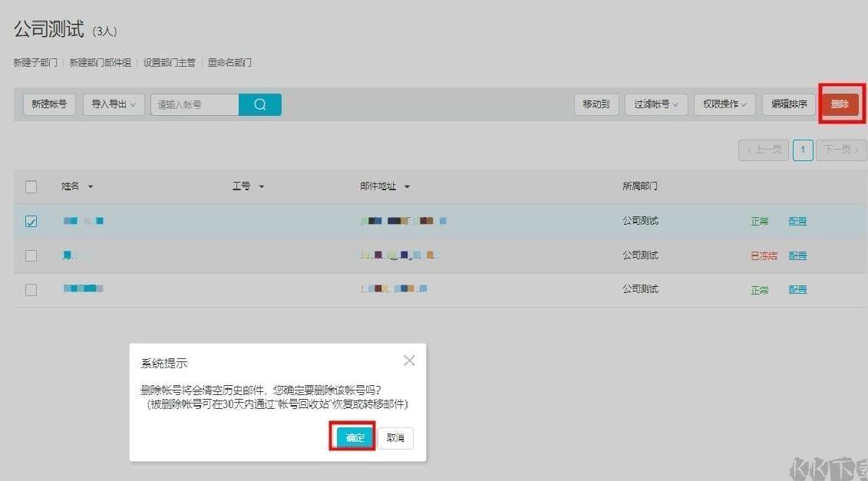Open the 过滤帐号 dropdown
Viewport: 868px width, 481px height.
click(656, 104)
